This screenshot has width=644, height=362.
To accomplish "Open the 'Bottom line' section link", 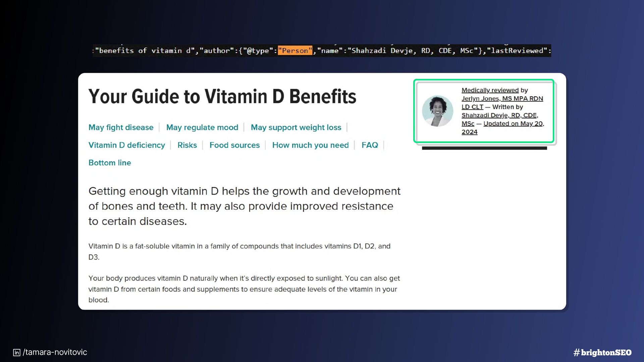I will click(110, 163).
